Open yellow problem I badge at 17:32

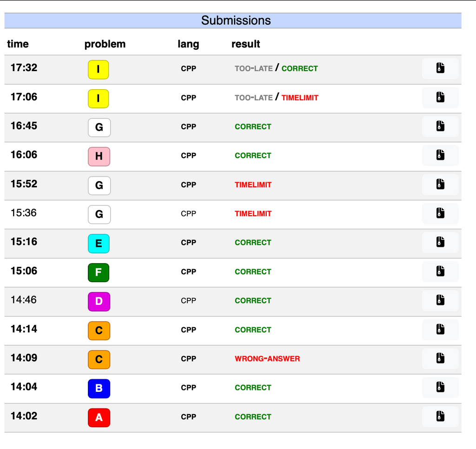click(x=98, y=70)
